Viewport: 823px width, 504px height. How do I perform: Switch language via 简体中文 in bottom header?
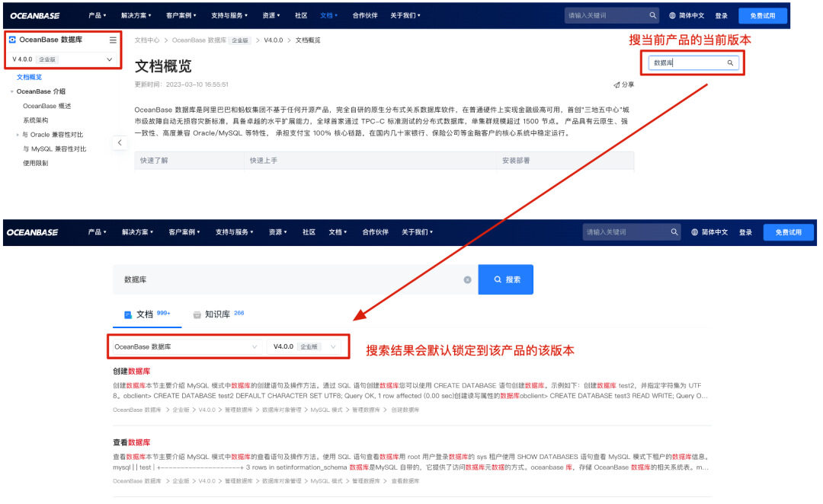(x=714, y=232)
